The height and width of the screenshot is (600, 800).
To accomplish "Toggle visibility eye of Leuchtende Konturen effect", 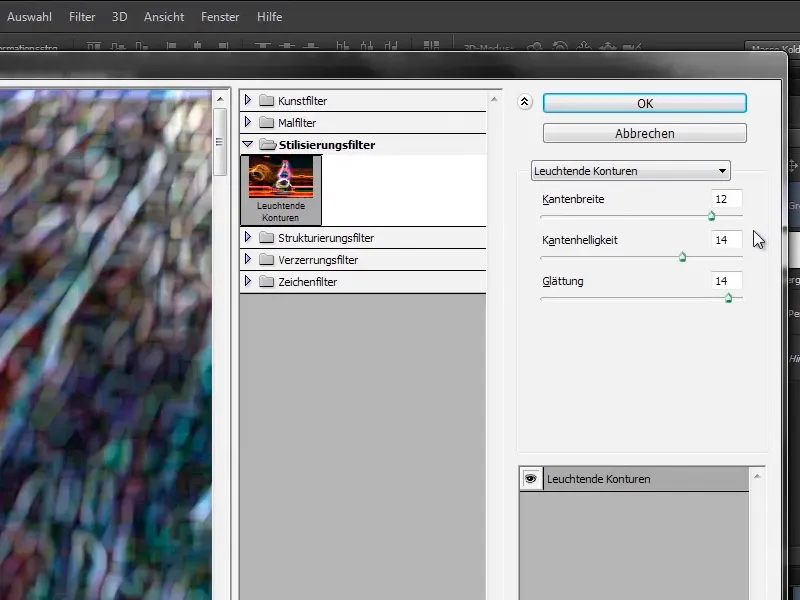I will [x=531, y=479].
